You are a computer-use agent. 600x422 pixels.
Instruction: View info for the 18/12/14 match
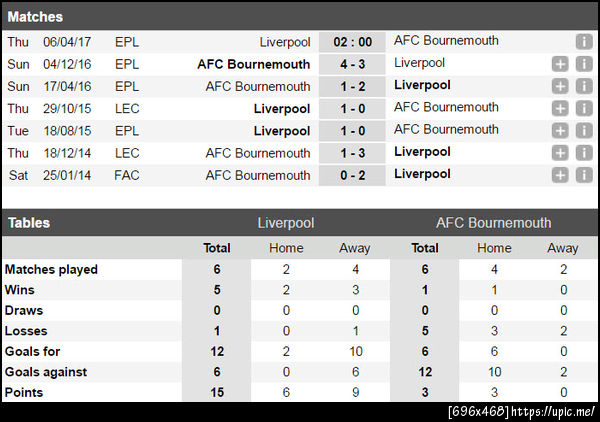584,153
